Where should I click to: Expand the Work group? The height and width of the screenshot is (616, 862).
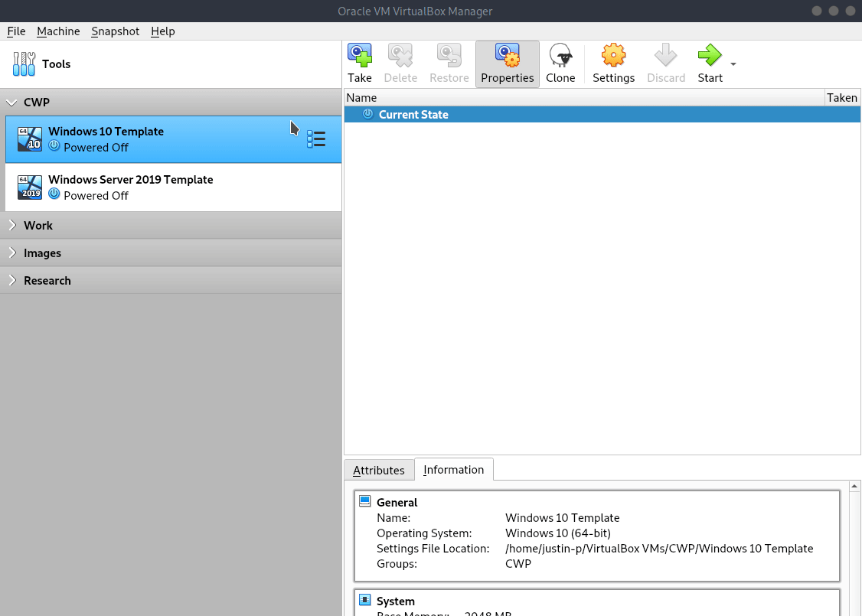(13, 225)
